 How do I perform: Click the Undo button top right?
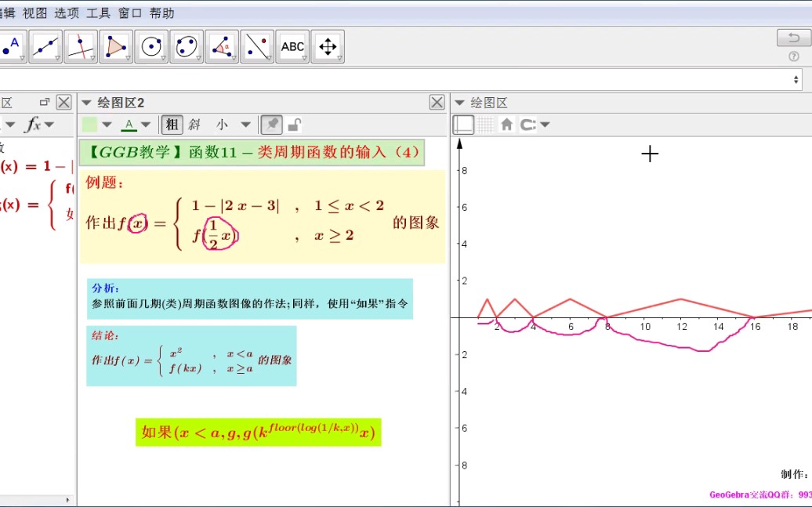click(x=793, y=38)
